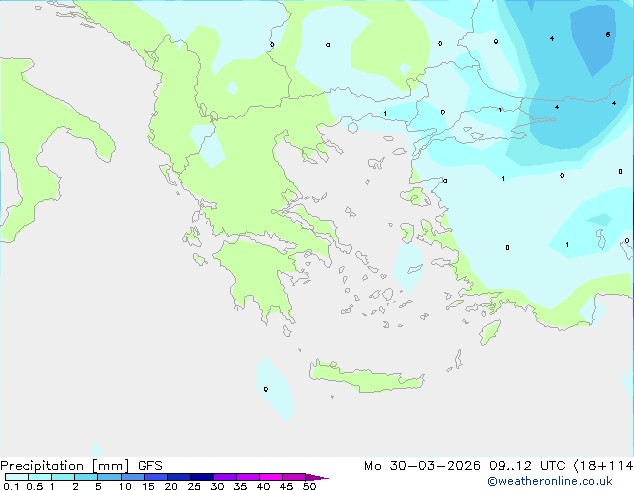Click the '20' legend label
The width and height of the screenshot is (634, 490).
[171, 486]
